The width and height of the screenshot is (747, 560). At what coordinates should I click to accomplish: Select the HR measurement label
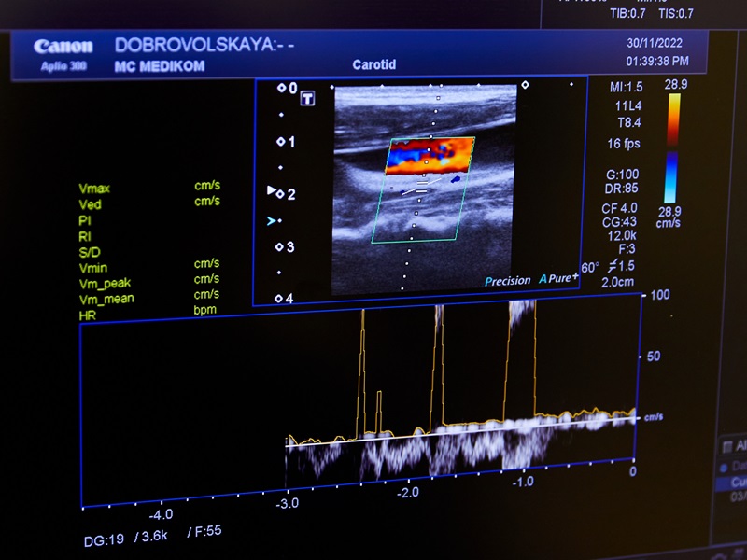tap(87, 315)
